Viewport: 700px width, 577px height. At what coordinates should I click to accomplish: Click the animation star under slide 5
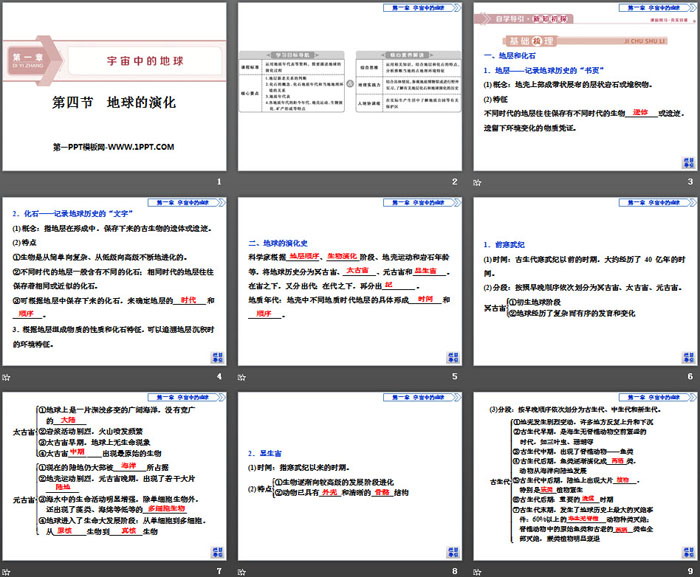click(241, 376)
